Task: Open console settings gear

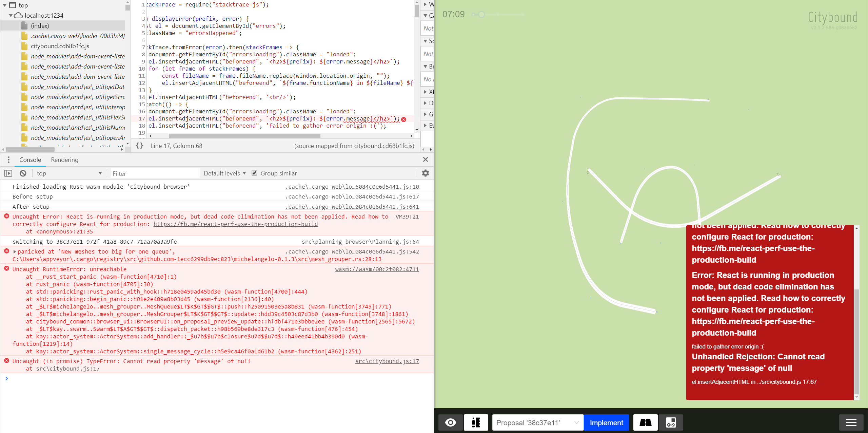Action: coord(425,173)
